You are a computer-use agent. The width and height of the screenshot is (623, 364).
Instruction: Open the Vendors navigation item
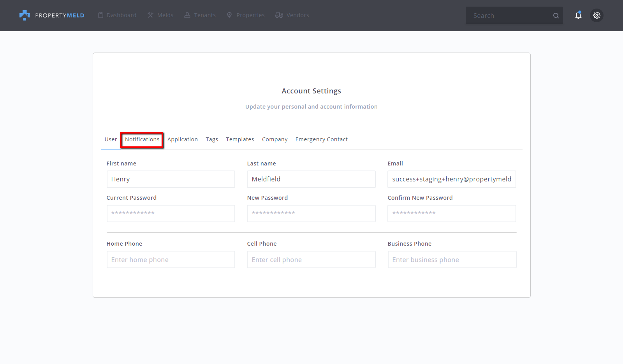click(x=292, y=15)
